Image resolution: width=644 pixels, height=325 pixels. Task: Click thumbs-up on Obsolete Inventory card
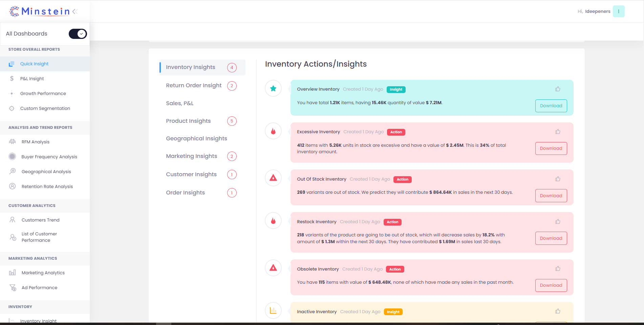558,269
